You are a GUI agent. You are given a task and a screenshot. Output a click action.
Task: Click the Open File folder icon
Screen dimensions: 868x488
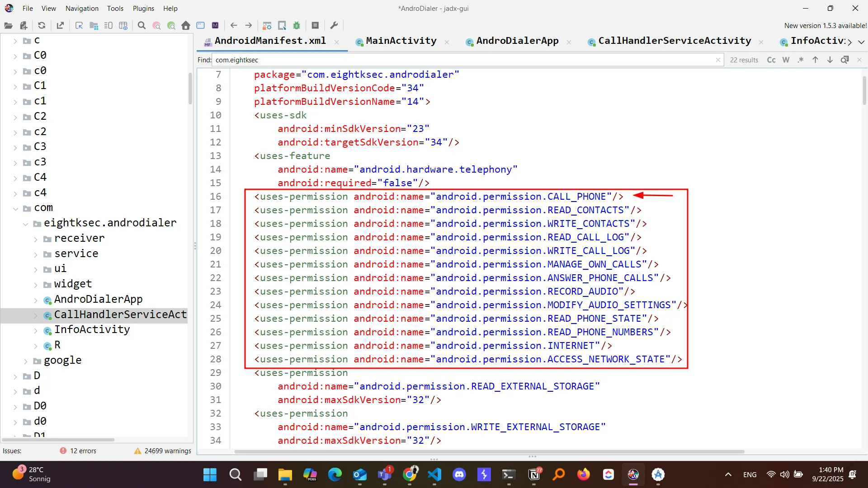8,26
